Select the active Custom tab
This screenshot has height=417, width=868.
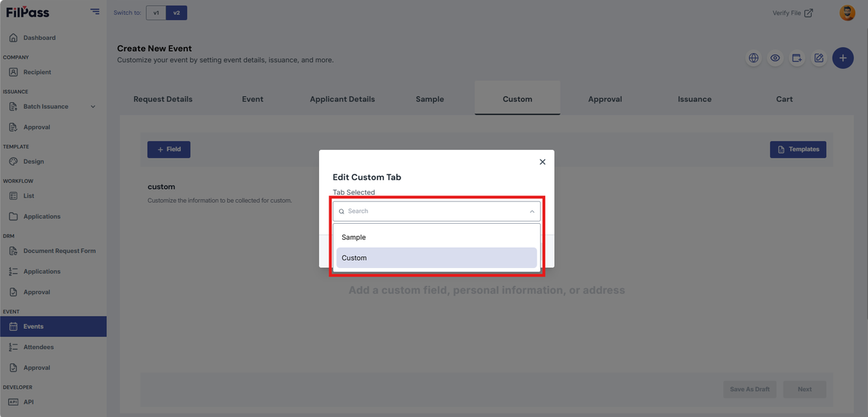[x=517, y=98]
